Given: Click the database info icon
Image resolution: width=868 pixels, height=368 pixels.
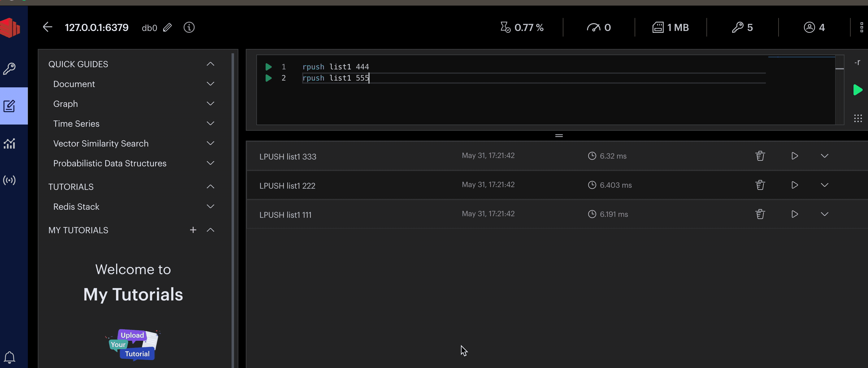Looking at the screenshot, I should coord(189,28).
